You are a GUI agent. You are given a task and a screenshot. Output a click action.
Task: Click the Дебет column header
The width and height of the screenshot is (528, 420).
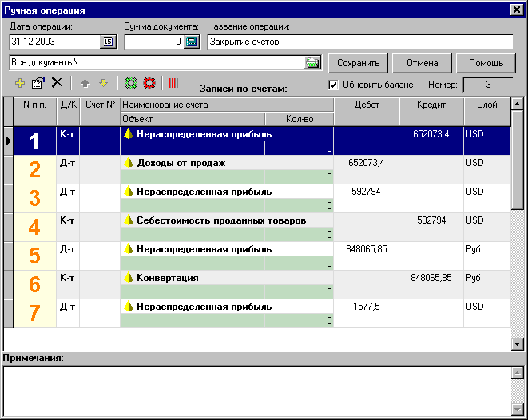(x=367, y=112)
